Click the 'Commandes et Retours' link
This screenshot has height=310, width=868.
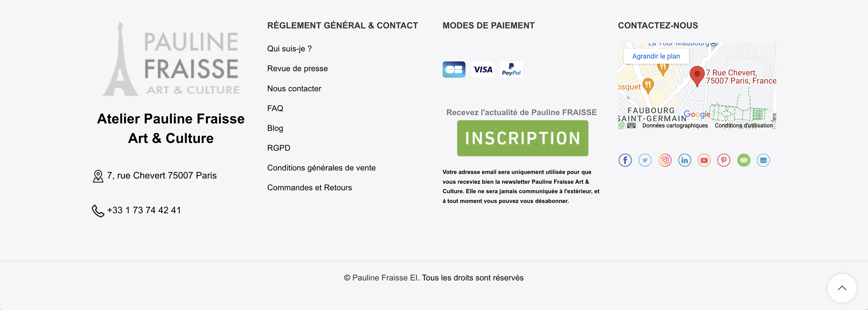(309, 188)
